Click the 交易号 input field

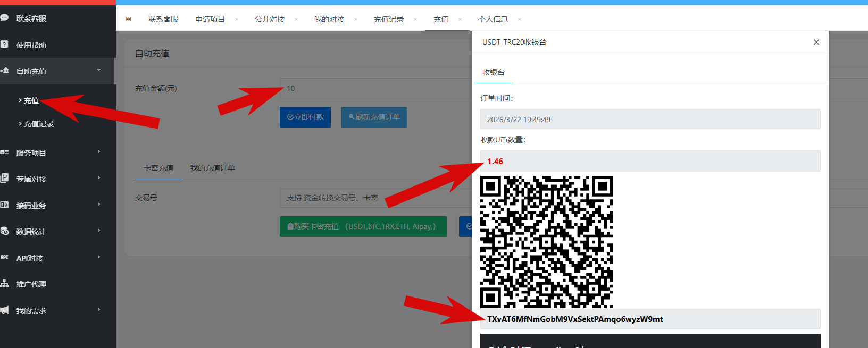(x=375, y=198)
